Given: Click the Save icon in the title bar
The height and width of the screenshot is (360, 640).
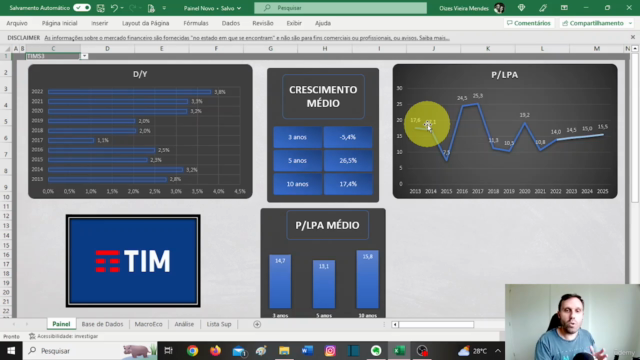Looking at the screenshot, I should point(100,8).
